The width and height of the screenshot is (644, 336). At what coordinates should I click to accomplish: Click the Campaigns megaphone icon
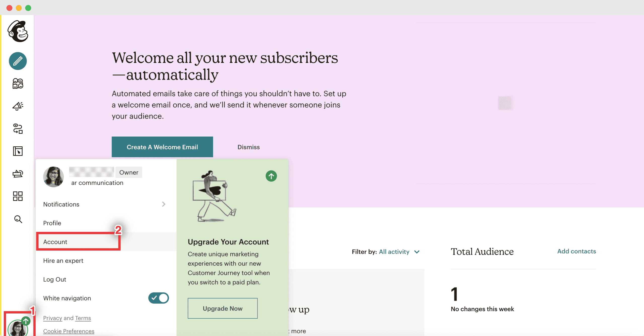tap(18, 106)
